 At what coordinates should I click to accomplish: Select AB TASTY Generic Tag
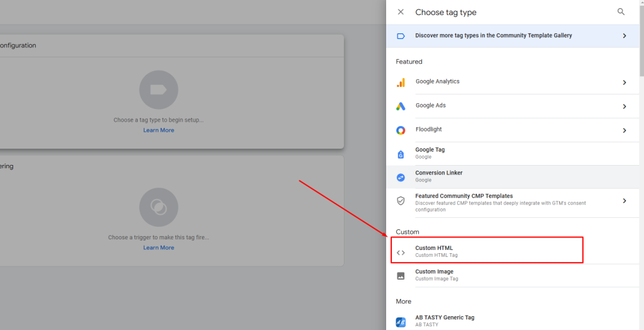(513, 321)
